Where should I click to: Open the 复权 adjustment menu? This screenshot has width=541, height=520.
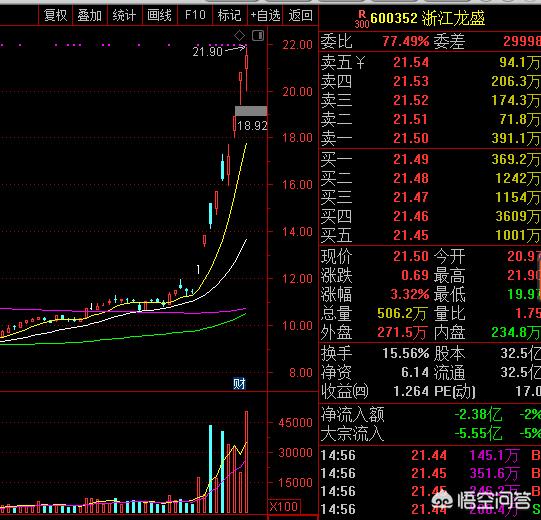point(55,16)
